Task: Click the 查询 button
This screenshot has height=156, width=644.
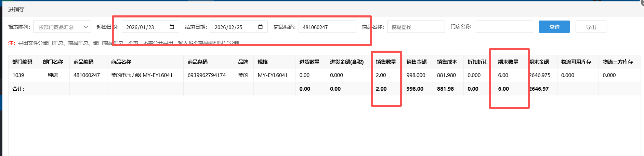Action: pyautogui.click(x=554, y=27)
